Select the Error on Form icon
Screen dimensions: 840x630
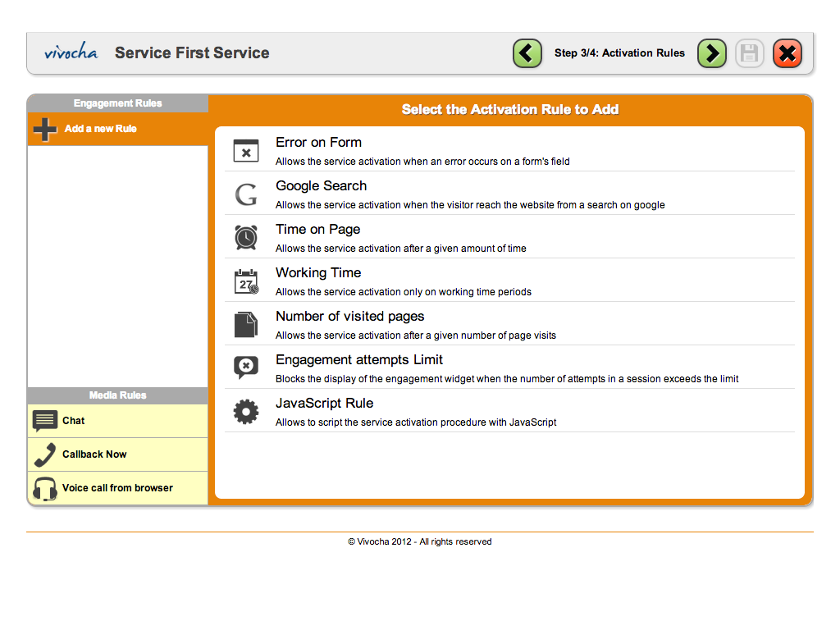coord(246,150)
